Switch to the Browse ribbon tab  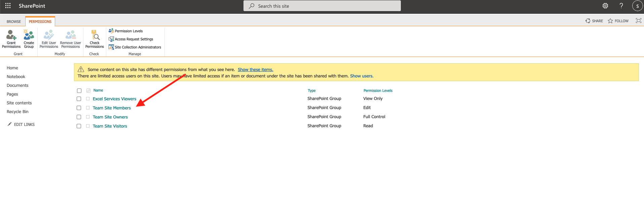(x=14, y=22)
